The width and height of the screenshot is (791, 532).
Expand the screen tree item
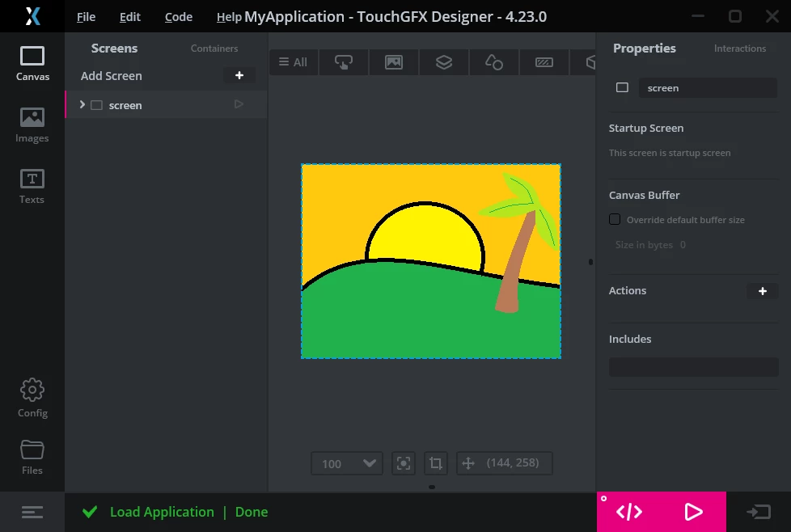pyautogui.click(x=82, y=104)
